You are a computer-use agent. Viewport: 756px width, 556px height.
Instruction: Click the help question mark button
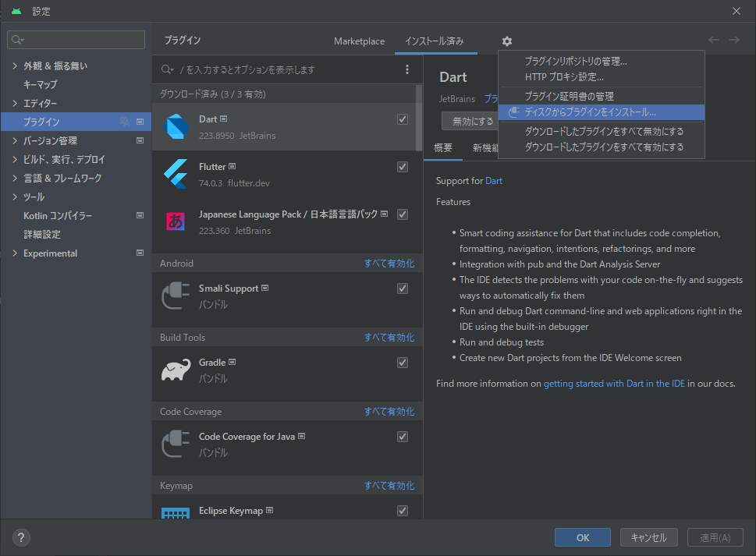[x=21, y=538]
